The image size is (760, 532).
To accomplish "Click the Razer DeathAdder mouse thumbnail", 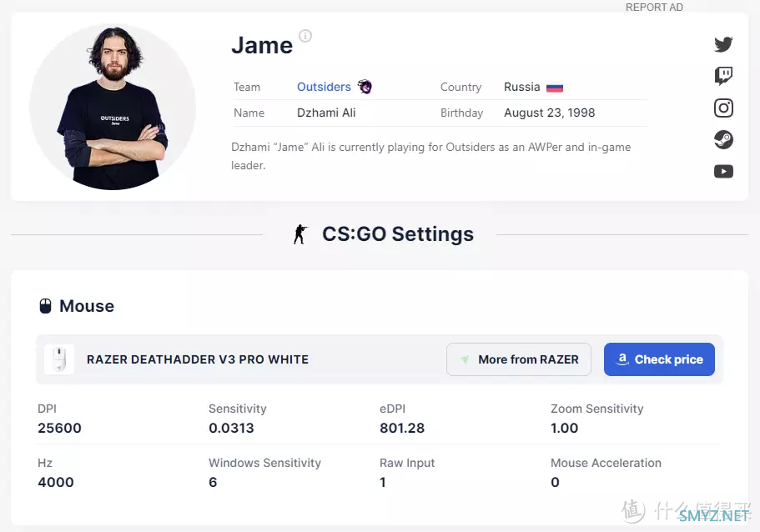I will point(59,359).
